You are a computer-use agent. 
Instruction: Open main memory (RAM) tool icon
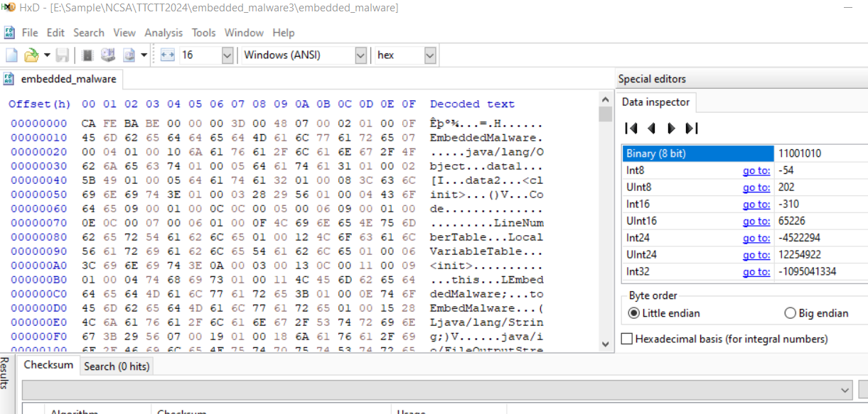click(x=88, y=55)
